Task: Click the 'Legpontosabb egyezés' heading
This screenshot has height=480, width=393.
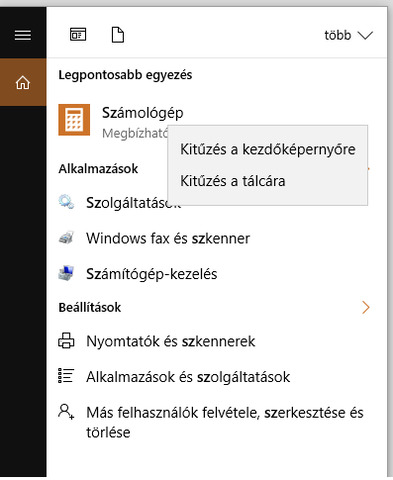Action: (x=125, y=75)
